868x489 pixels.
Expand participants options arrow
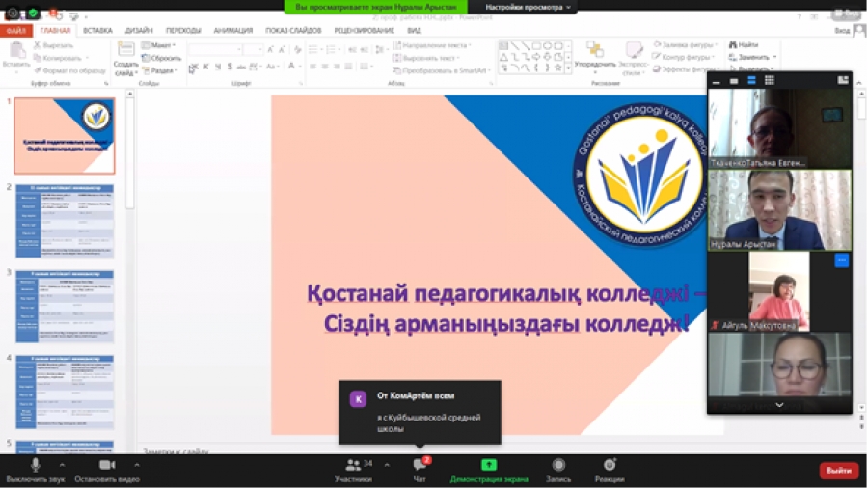[x=387, y=465]
